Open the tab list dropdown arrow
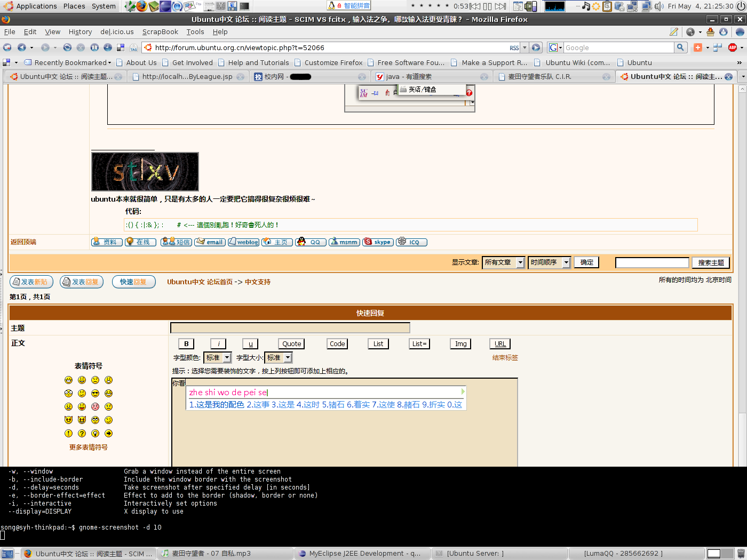 [x=743, y=77]
